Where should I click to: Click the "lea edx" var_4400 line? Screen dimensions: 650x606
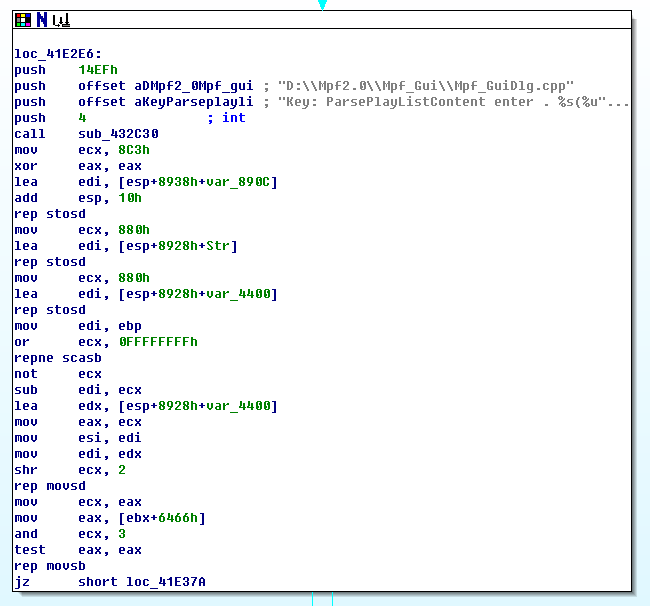point(146,406)
